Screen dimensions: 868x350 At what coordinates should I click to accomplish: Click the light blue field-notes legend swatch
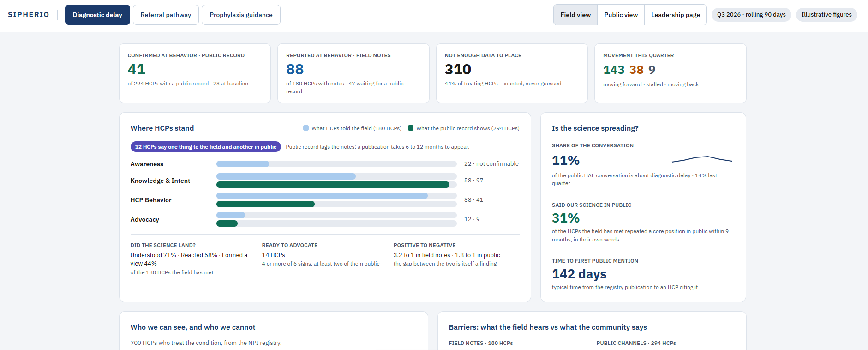[306, 128]
